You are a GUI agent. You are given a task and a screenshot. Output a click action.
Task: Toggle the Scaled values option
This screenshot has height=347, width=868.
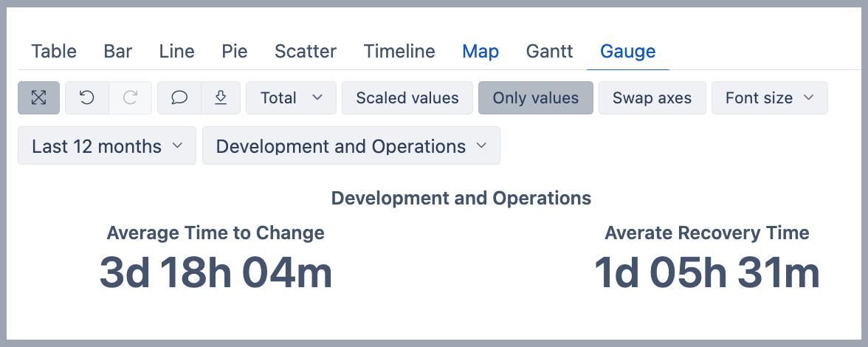click(x=407, y=98)
